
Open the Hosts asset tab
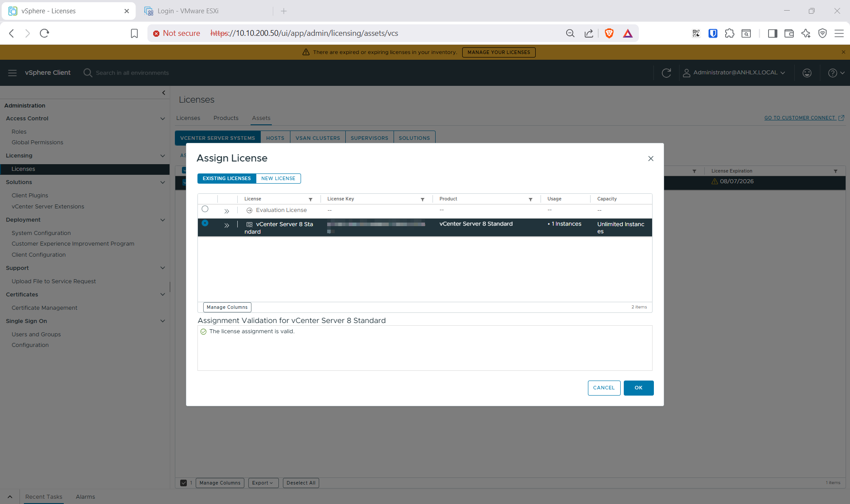pos(275,138)
